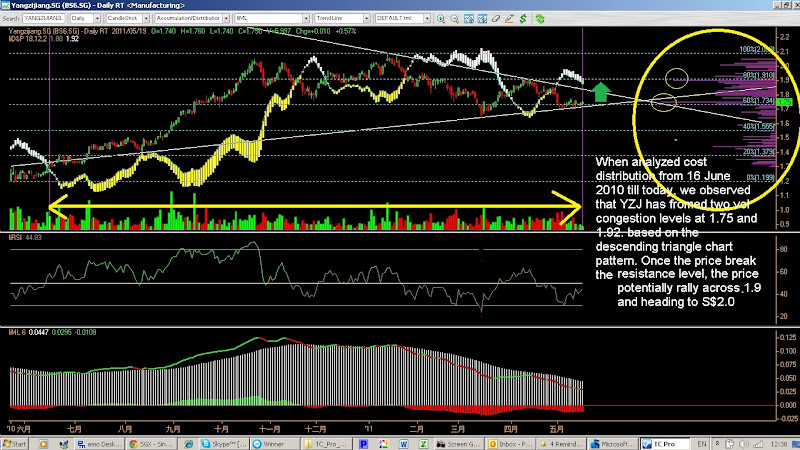Click the green 1.75 current price tag
This screenshot has height=450, width=800.
(784, 103)
